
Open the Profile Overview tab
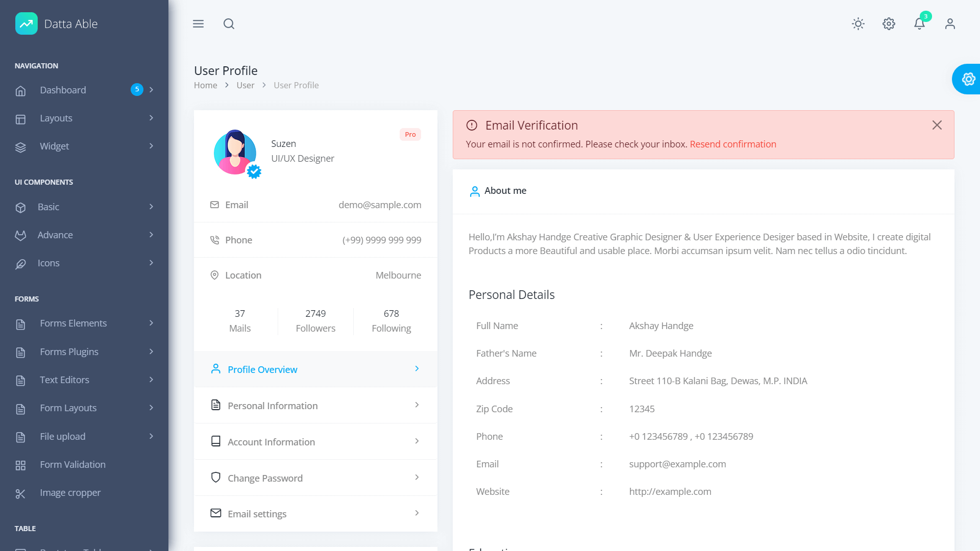point(315,369)
